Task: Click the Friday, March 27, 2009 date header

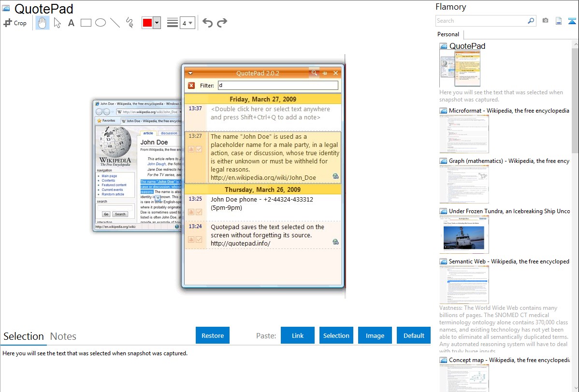Action: (263, 99)
